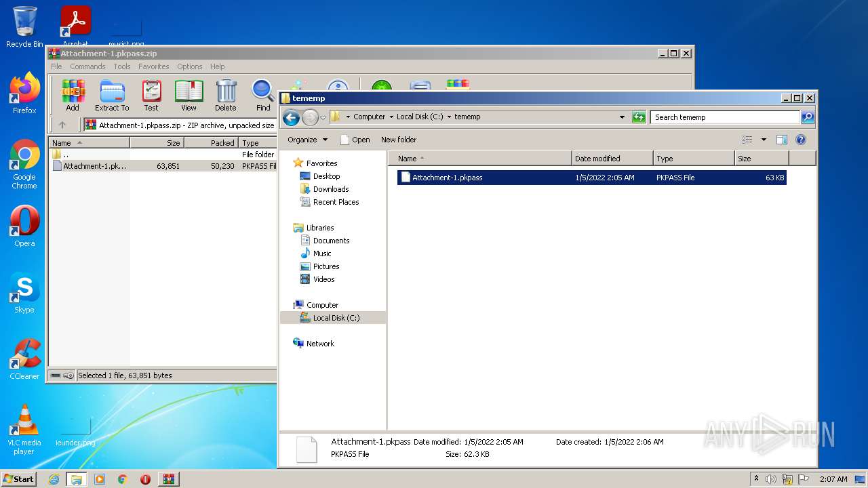Click the volume icon in system tray
This screenshot has height=488, width=868.
[771, 479]
